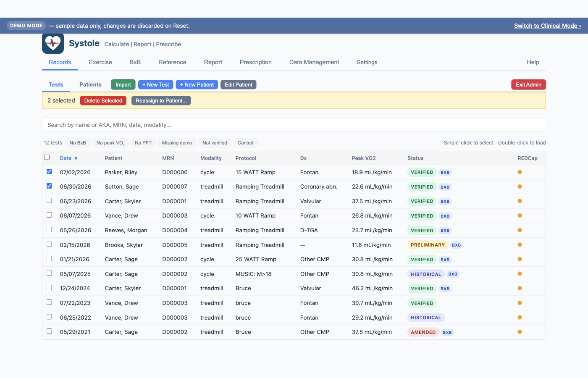Click the Systole heart logo icon
The image size is (588, 378).
click(53, 43)
